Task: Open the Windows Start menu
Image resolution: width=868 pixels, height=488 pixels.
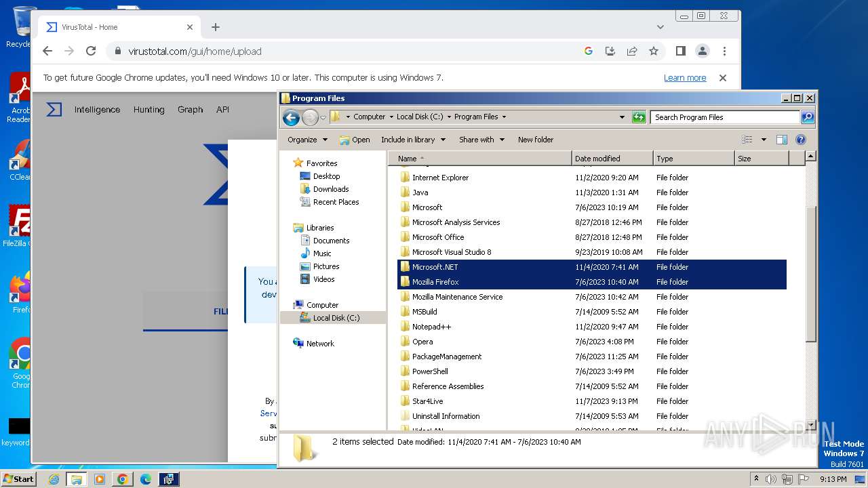Action: 18,479
